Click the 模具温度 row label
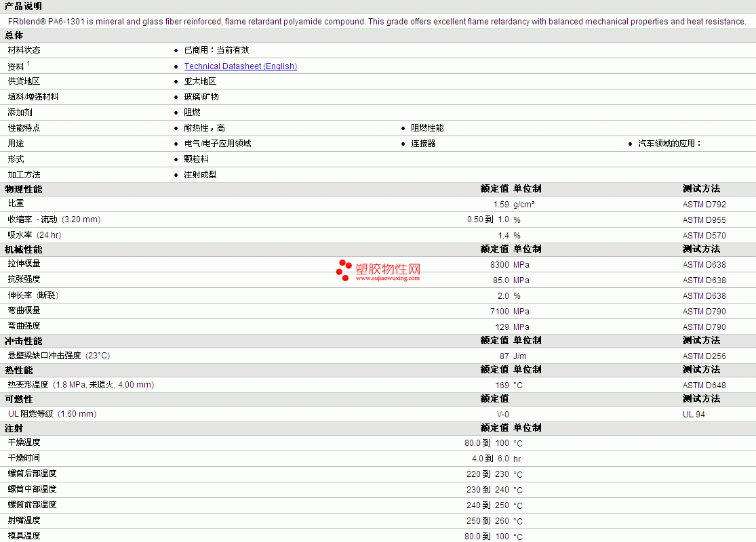 pyautogui.click(x=24, y=536)
